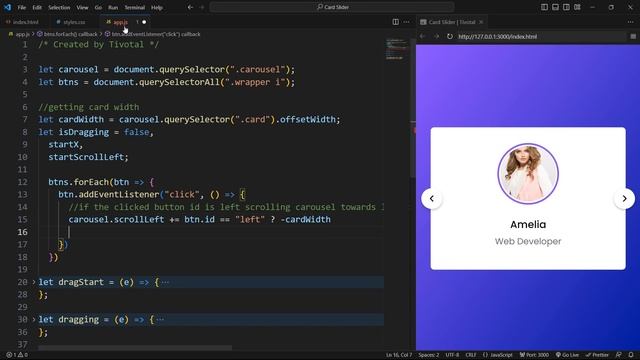Toggle the primary side bar layout icon
Viewport: 640px width, 360px height.
(x=544, y=7)
